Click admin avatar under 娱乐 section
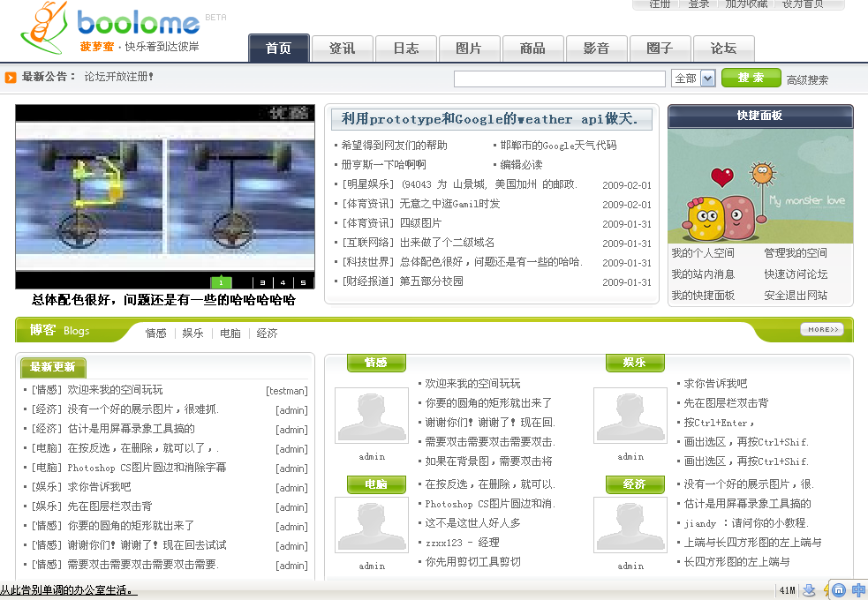 (630, 416)
